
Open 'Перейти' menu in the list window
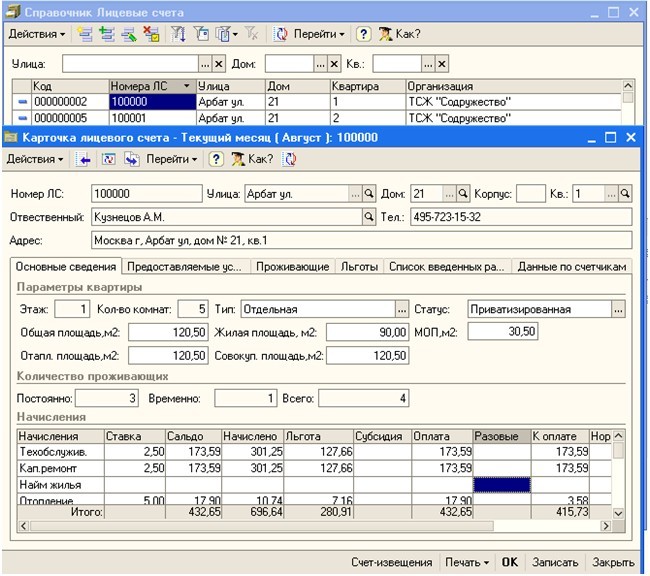pyautogui.click(x=319, y=34)
